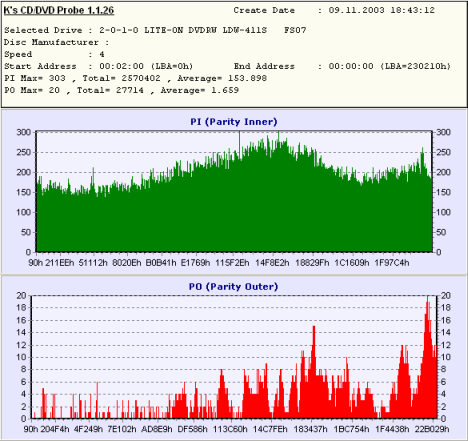Image resolution: width=468 pixels, height=441 pixels.
Task: Click PO Total= 27714 value
Action: [x=110, y=90]
